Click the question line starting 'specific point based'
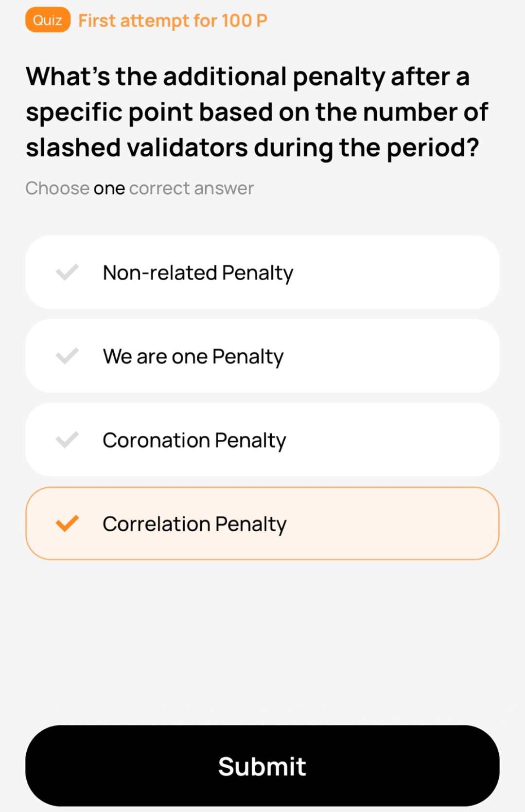Viewport: 525px width, 812px height. click(257, 112)
